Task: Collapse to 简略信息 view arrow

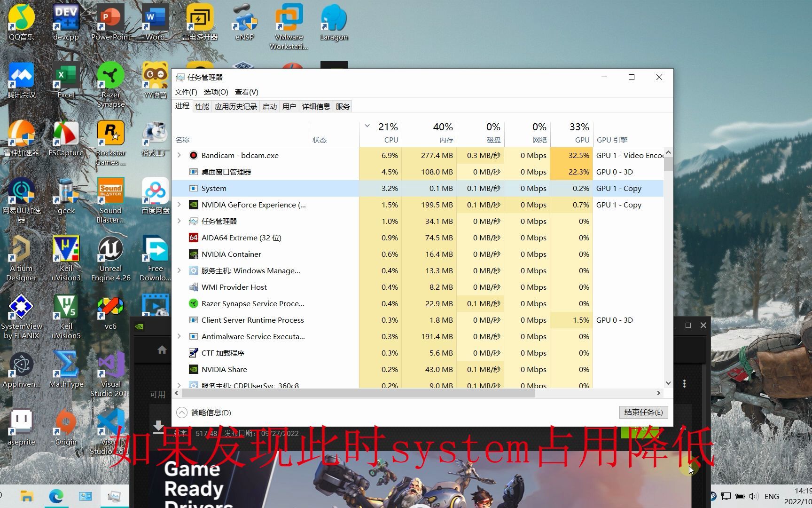Action: [x=181, y=413]
